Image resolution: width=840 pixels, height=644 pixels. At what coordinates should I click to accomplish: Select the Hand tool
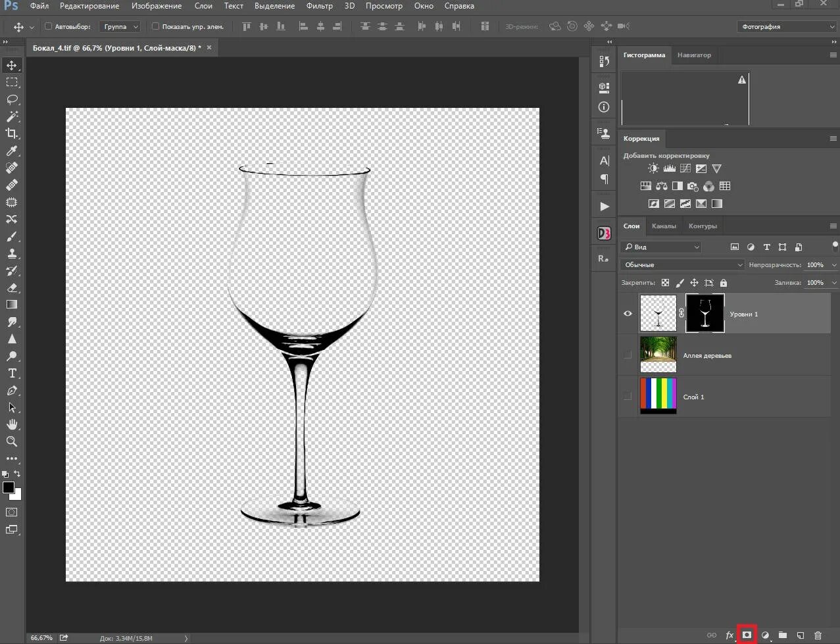coord(12,424)
